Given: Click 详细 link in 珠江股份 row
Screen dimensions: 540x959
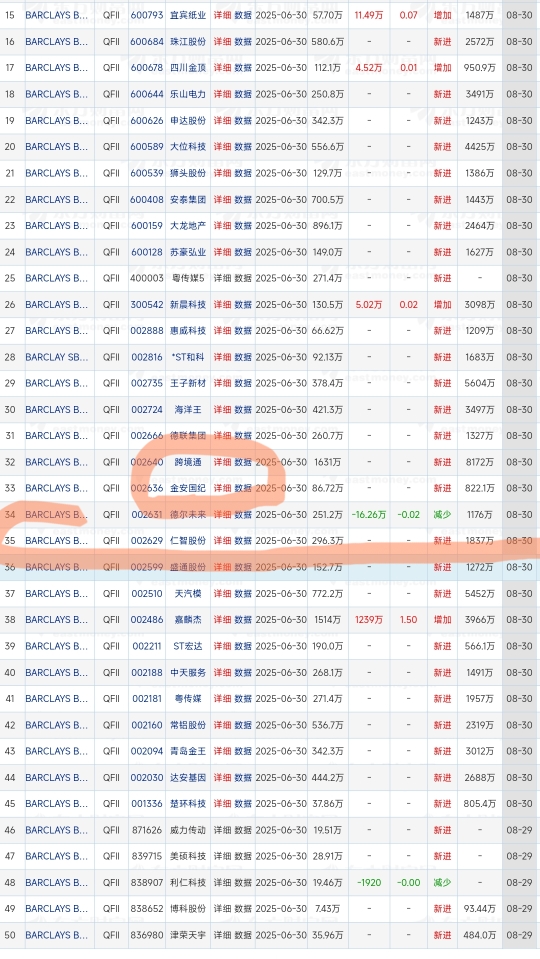Looking at the screenshot, I should pos(222,42).
